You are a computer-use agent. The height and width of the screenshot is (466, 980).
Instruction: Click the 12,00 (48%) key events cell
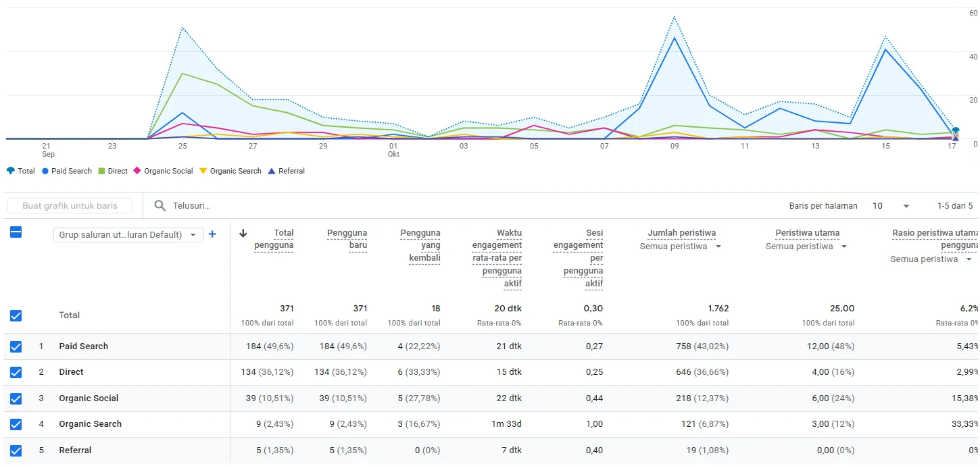[830, 346]
